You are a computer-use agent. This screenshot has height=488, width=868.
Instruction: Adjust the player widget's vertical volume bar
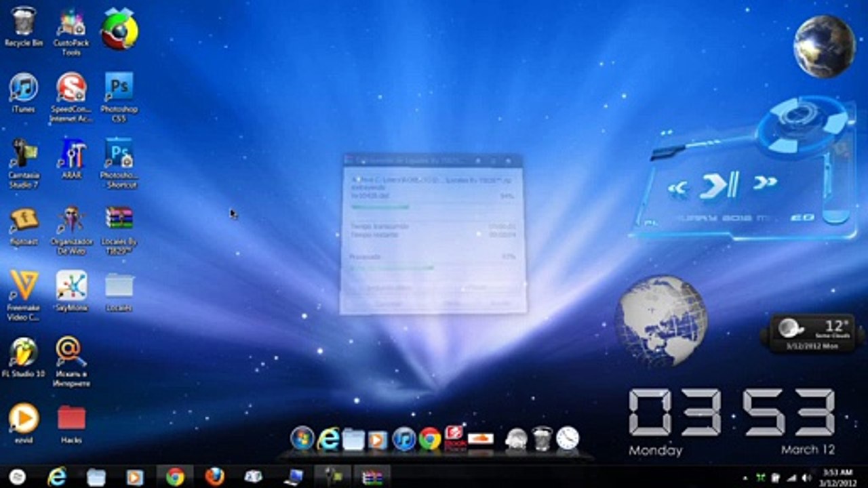[x=836, y=186]
